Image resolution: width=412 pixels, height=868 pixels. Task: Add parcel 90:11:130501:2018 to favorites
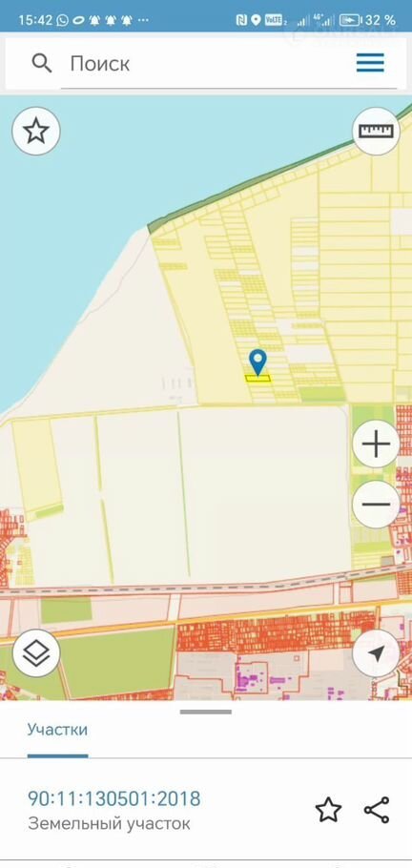[328, 810]
